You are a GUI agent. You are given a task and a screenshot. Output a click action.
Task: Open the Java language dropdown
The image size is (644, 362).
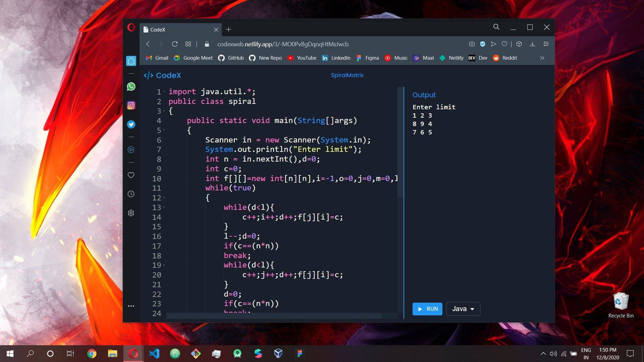463,309
